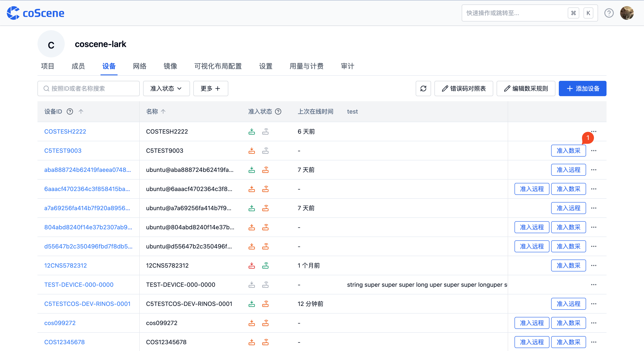Image resolution: width=644 pixels, height=351 pixels.
Task: Open device link TEST-DEVICE-000-0000
Action: coord(79,285)
